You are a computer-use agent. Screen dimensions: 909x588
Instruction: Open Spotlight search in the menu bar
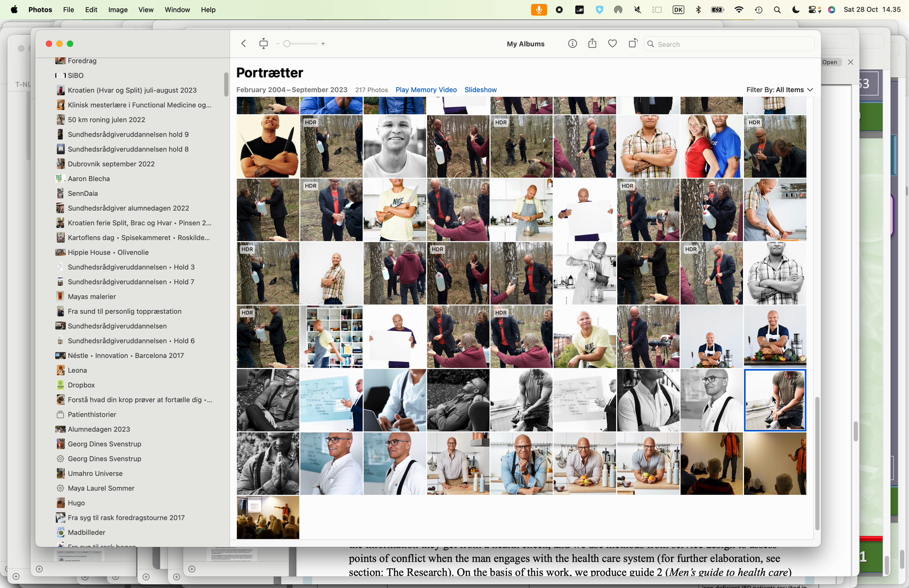(x=777, y=10)
